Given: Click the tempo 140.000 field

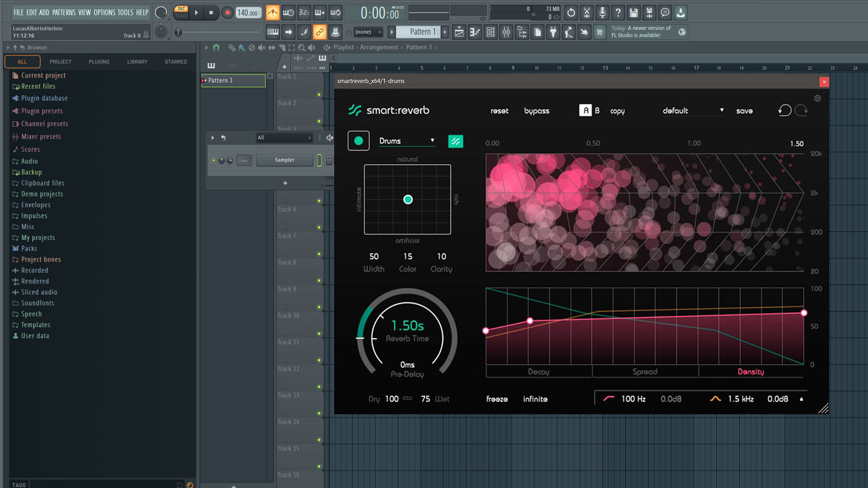Looking at the screenshot, I should point(248,13).
